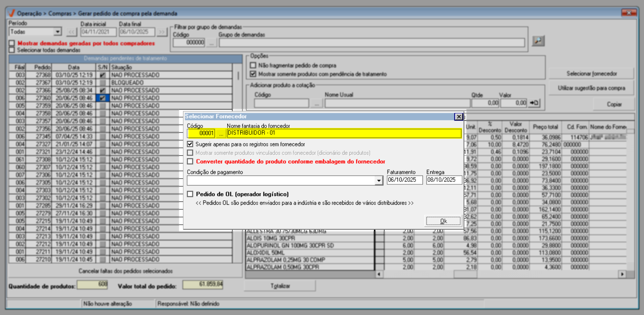The image size is (644, 315).
Task: Click next period double-arrow button
Action: click(162, 32)
